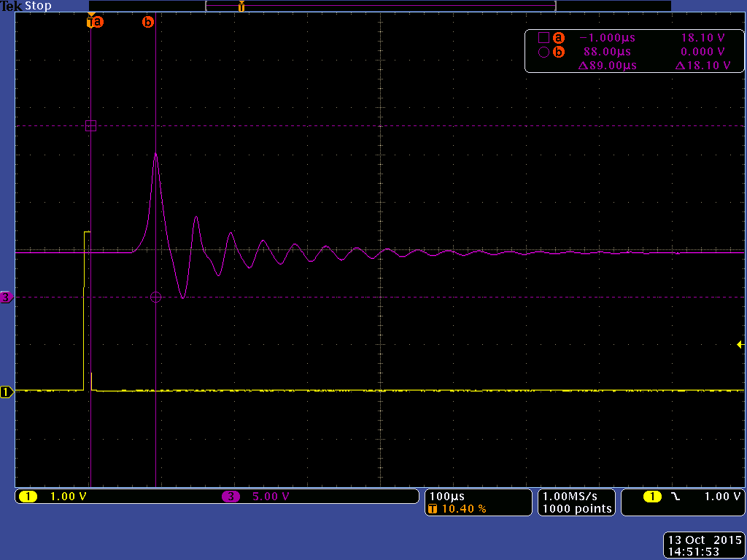Viewport: 747px width, 560px height.
Task: Click the Stop acquisition status
Action: click(38, 6)
